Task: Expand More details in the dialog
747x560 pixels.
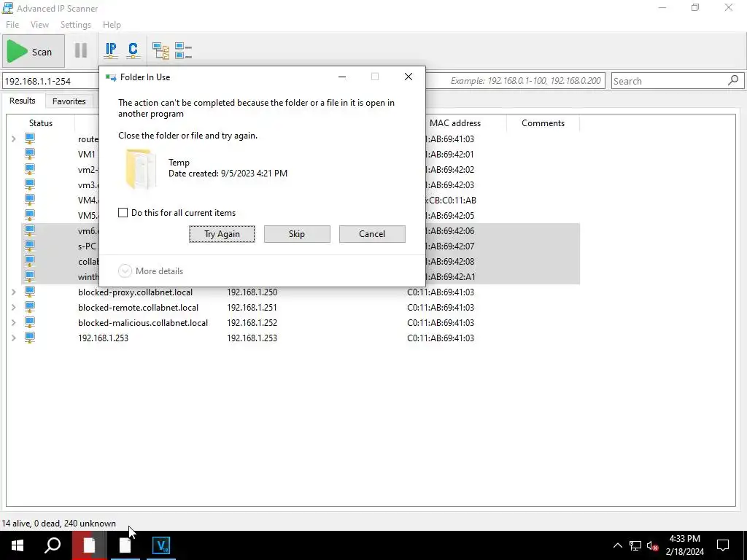Action: click(x=150, y=271)
